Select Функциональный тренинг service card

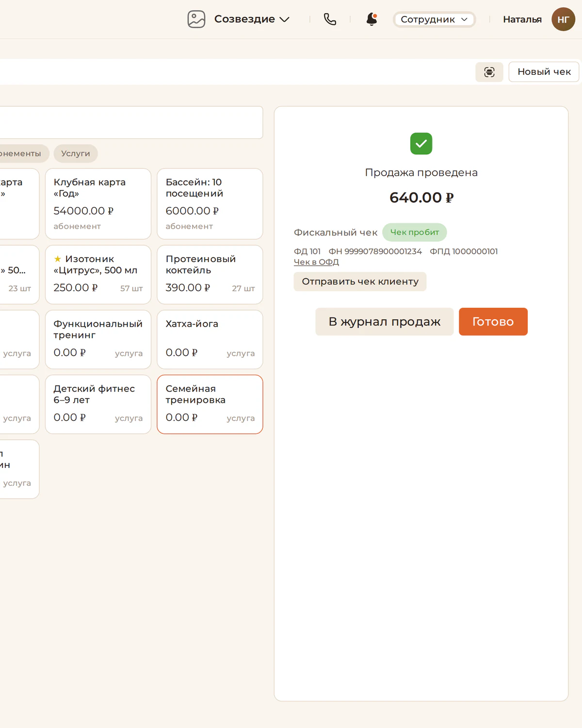click(98, 340)
